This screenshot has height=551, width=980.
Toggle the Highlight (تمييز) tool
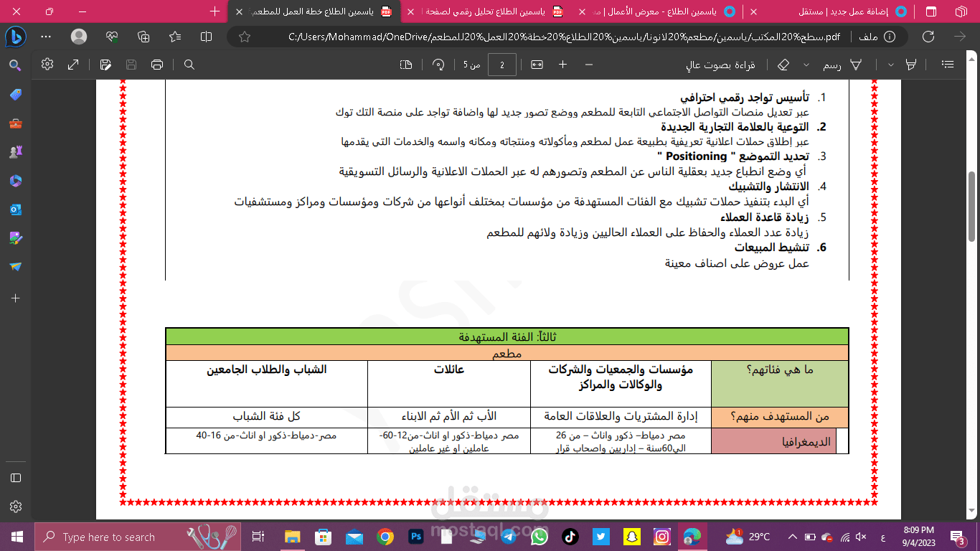pos(910,64)
